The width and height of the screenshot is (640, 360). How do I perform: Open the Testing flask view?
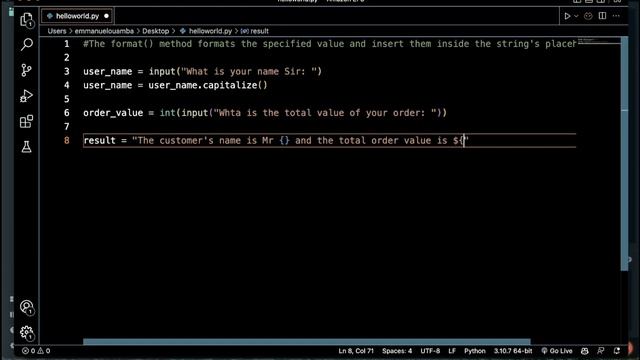pyautogui.click(x=27, y=147)
